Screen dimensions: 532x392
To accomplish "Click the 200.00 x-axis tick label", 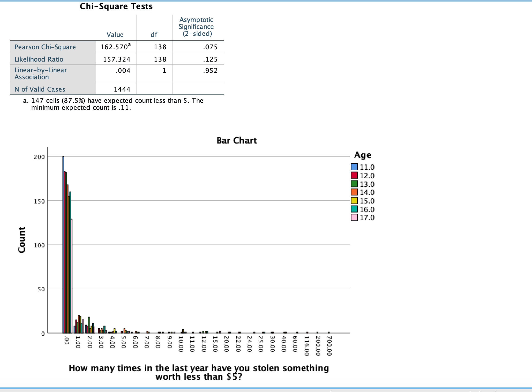I will coord(318,346).
